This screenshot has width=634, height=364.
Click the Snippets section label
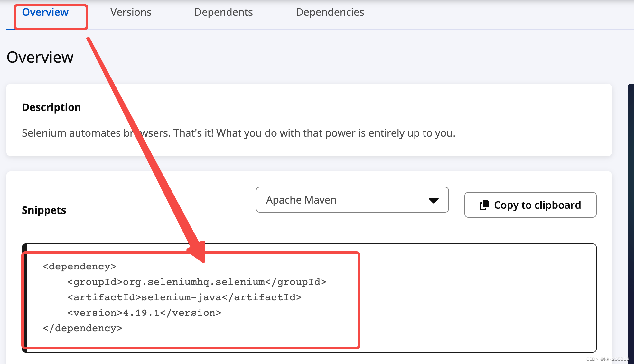click(44, 210)
